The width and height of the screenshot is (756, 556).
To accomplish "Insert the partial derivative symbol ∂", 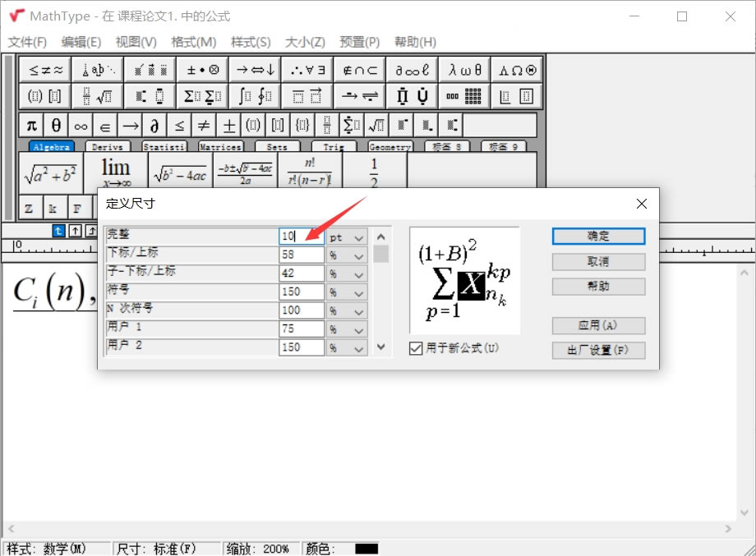I will 154,126.
